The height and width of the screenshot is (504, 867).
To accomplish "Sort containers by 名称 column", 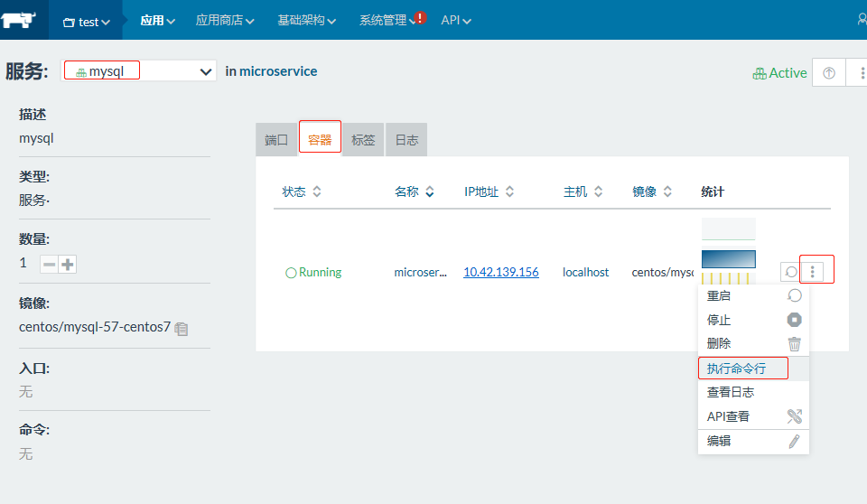I will click(415, 192).
